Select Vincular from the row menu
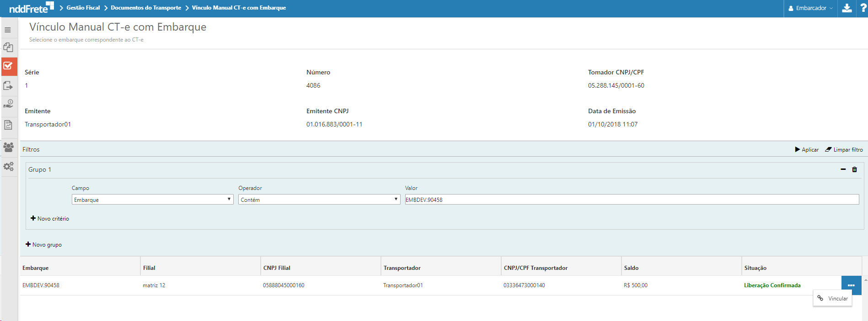The height and width of the screenshot is (321, 868). coord(833,299)
